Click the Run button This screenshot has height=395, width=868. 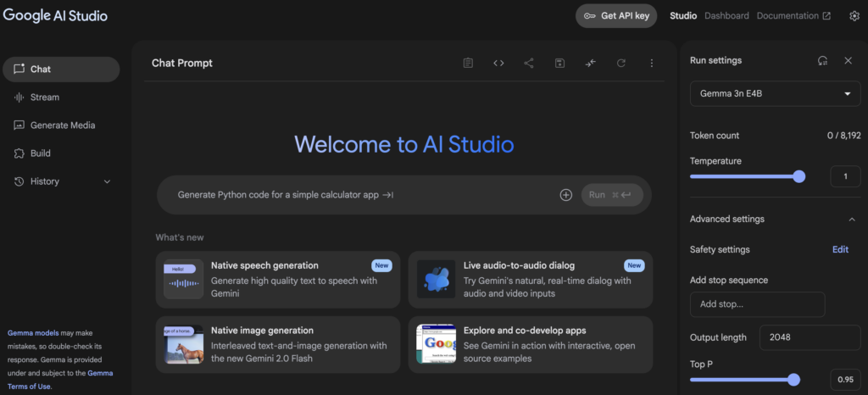(612, 195)
